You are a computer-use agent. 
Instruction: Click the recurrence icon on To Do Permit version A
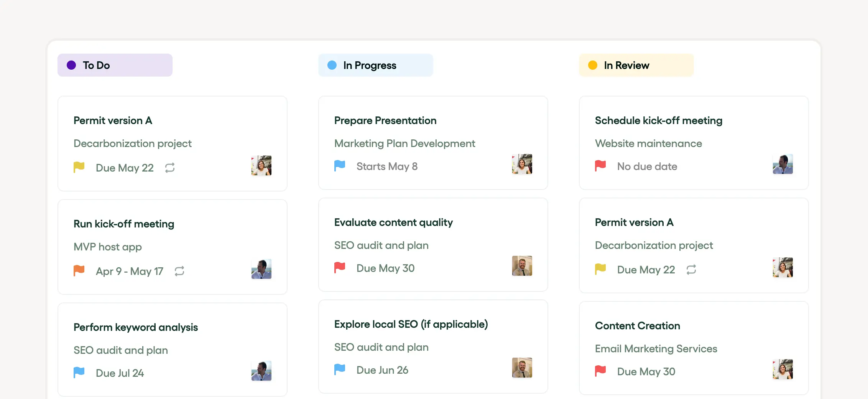170,168
